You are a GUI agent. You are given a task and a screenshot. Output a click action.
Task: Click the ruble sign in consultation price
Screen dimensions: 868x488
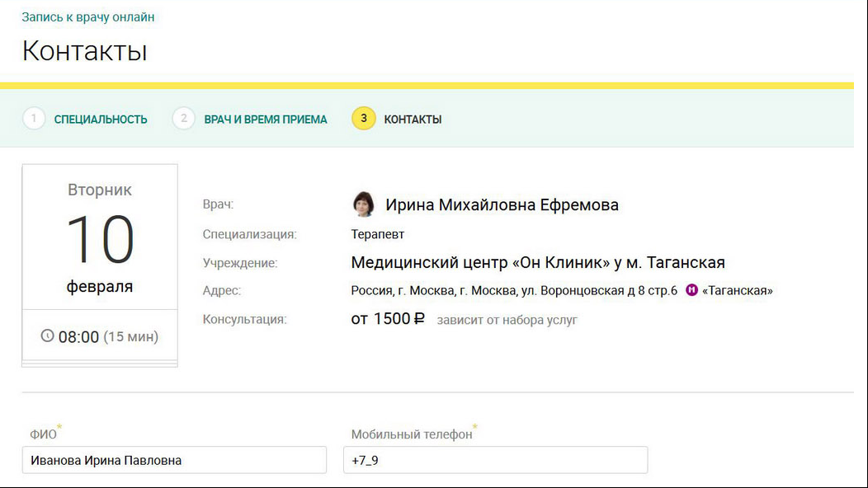[419, 319]
